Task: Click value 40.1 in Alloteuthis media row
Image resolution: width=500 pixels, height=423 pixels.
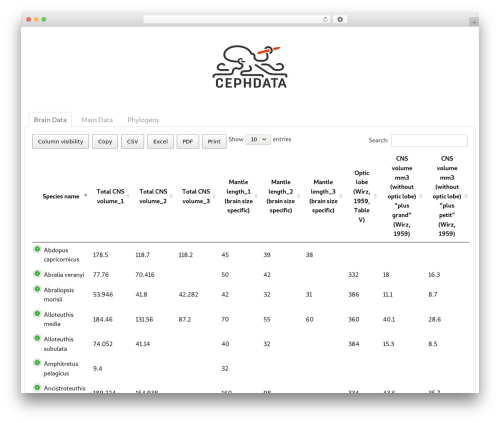Action: [x=389, y=319]
